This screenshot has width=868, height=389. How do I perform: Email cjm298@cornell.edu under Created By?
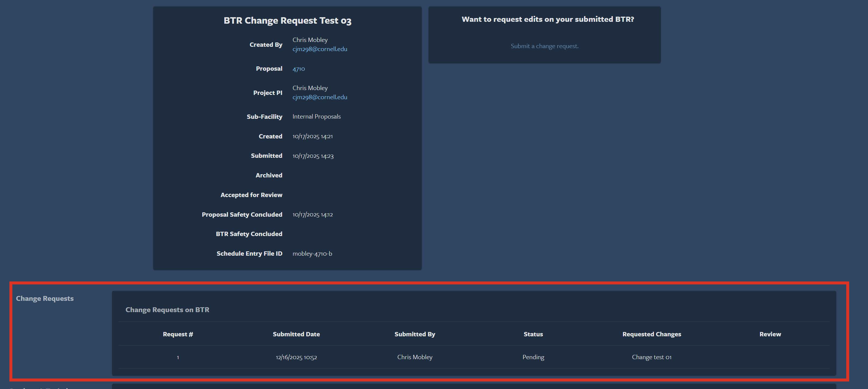click(x=320, y=49)
